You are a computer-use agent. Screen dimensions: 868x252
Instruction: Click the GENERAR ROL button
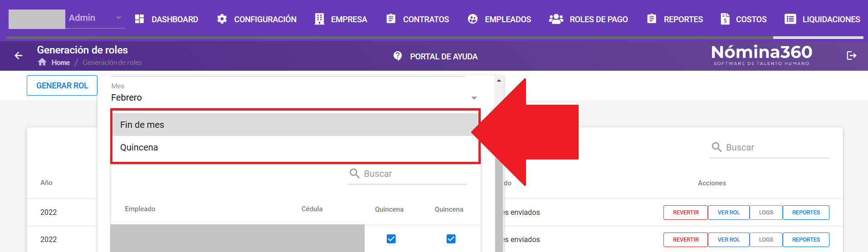tap(62, 86)
